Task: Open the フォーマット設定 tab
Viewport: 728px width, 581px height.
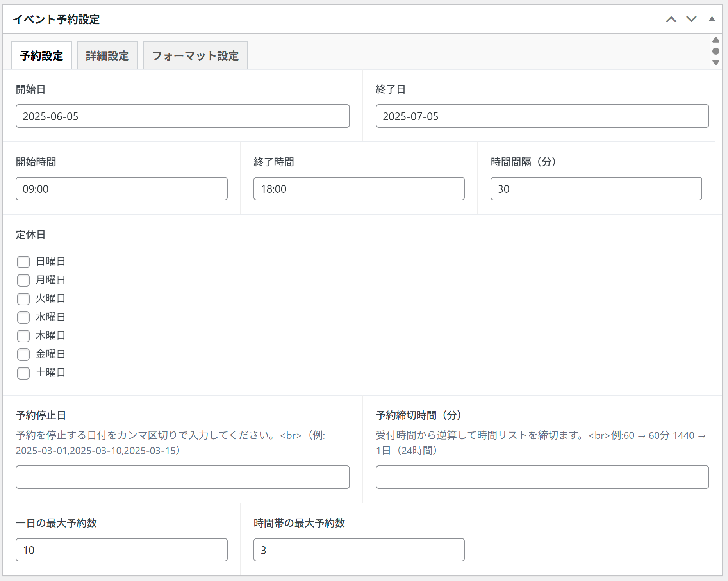Action: point(195,56)
